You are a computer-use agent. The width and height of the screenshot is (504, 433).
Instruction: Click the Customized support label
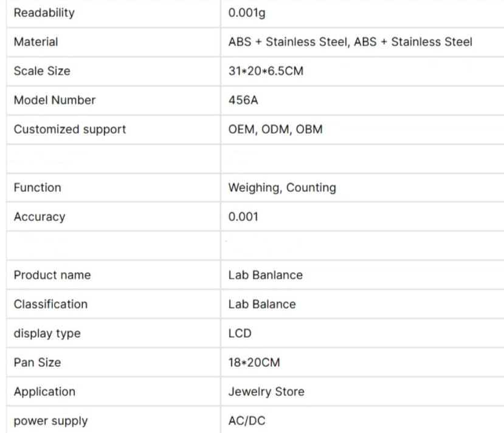coord(70,129)
